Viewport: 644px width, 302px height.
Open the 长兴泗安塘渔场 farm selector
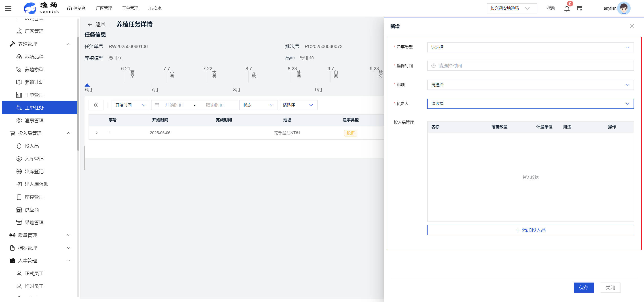(511, 9)
